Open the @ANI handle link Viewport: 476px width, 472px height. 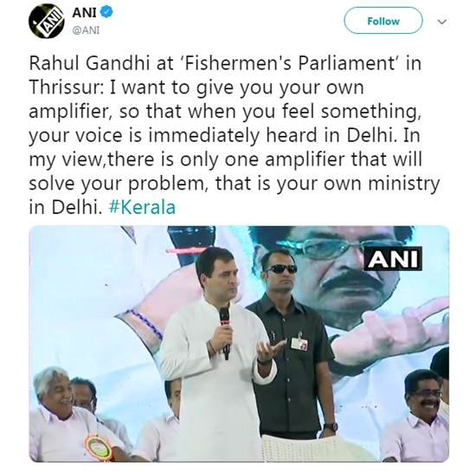(x=86, y=30)
